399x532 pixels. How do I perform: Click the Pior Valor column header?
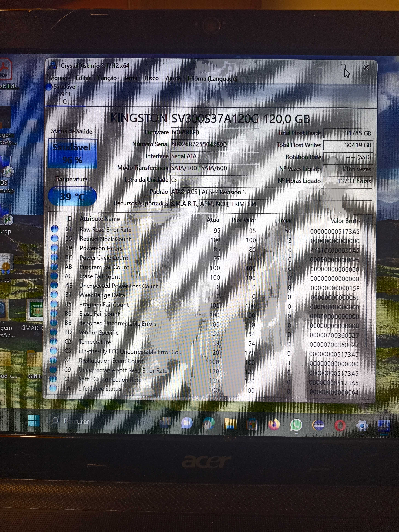point(244,220)
